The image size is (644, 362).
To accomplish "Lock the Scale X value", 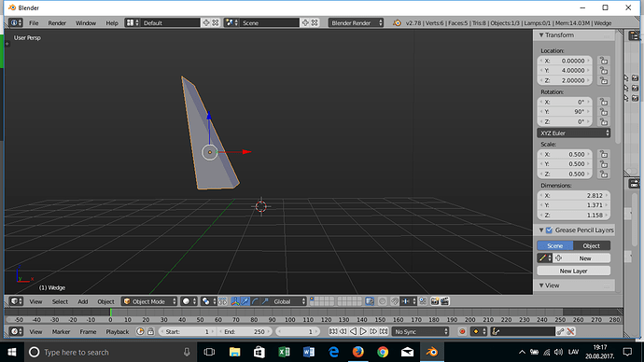I will 604,154.
